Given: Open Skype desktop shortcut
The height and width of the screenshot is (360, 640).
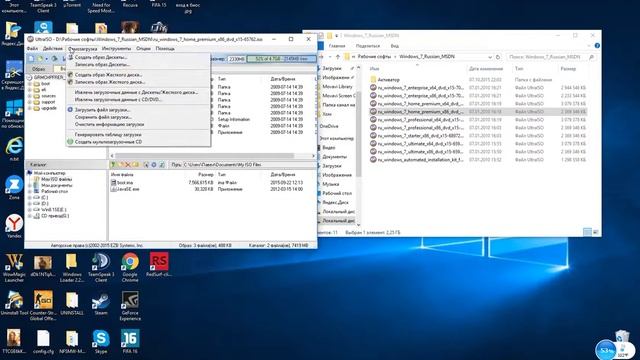Looking at the screenshot, I should click(x=100, y=342).
